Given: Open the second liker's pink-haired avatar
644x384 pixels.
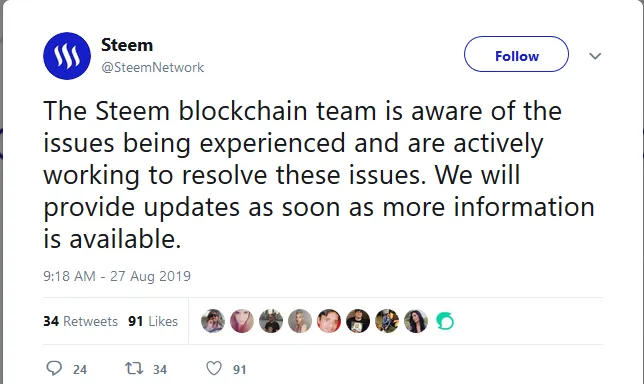Looking at the screenshot, I should click(242, 321).
